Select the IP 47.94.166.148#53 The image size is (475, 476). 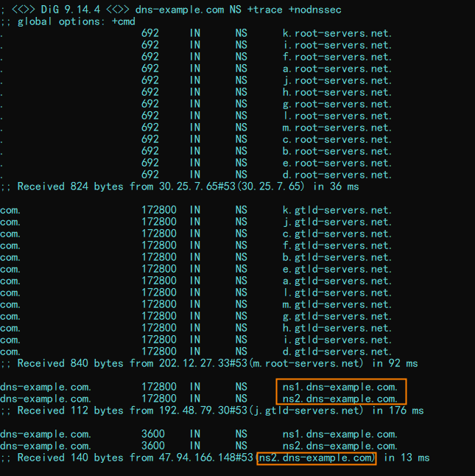tap(206, 458)
